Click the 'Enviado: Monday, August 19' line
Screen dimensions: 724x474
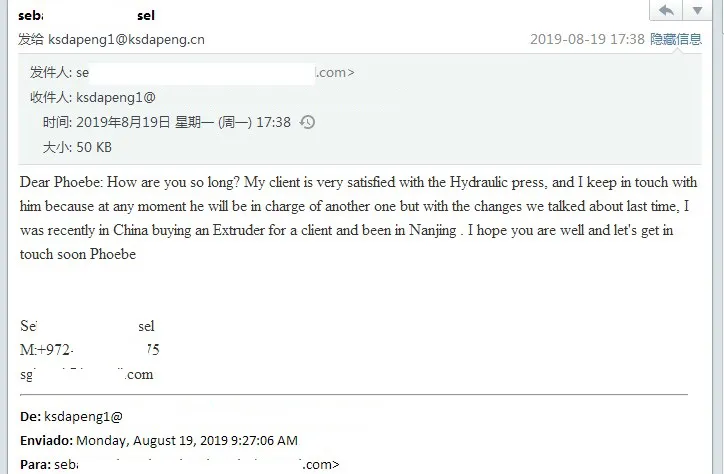158,440
